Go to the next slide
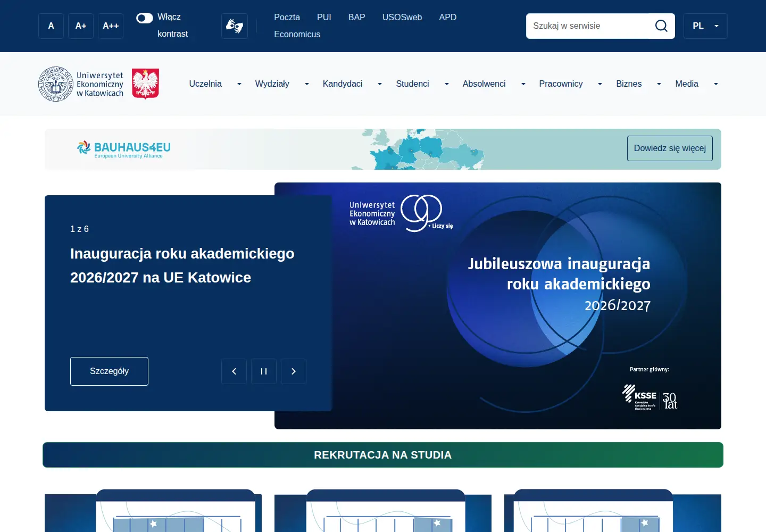Viewport: 766px width, 532px height. (x=294, y=371)
